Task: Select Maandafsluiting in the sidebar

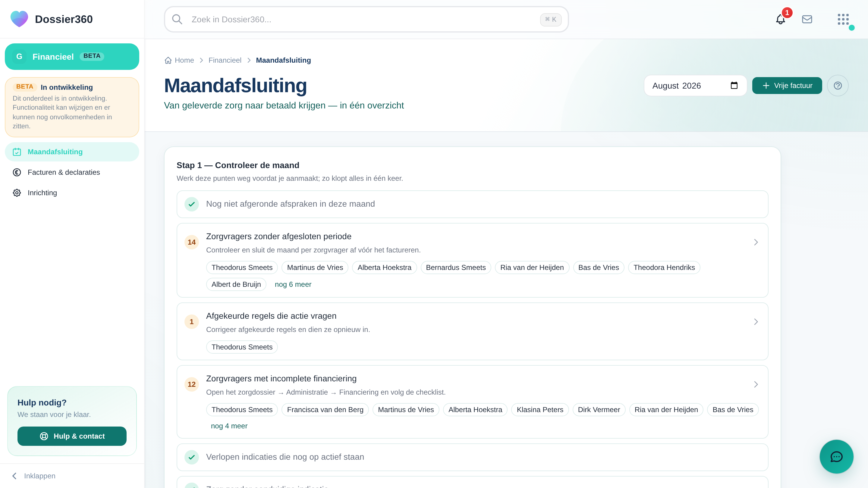Action: click(x=72, y=152)
